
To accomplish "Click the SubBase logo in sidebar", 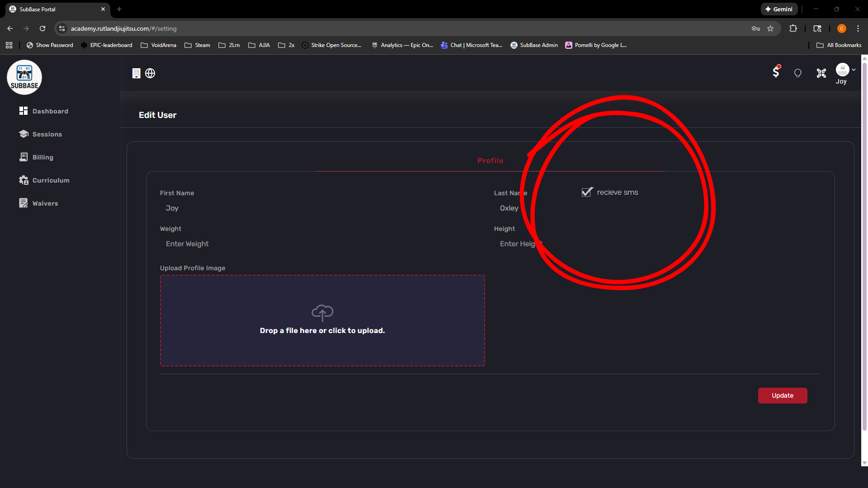I will (x=24, y=78).
